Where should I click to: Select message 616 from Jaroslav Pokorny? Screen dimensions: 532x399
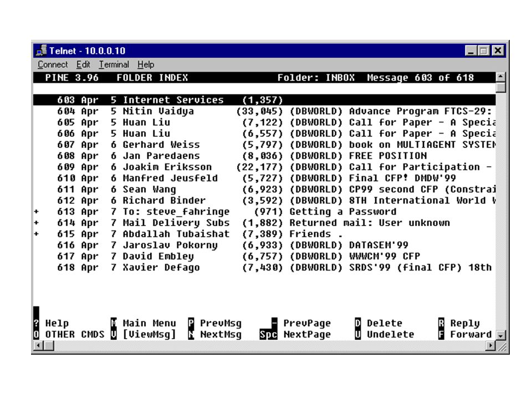[264, 245]
